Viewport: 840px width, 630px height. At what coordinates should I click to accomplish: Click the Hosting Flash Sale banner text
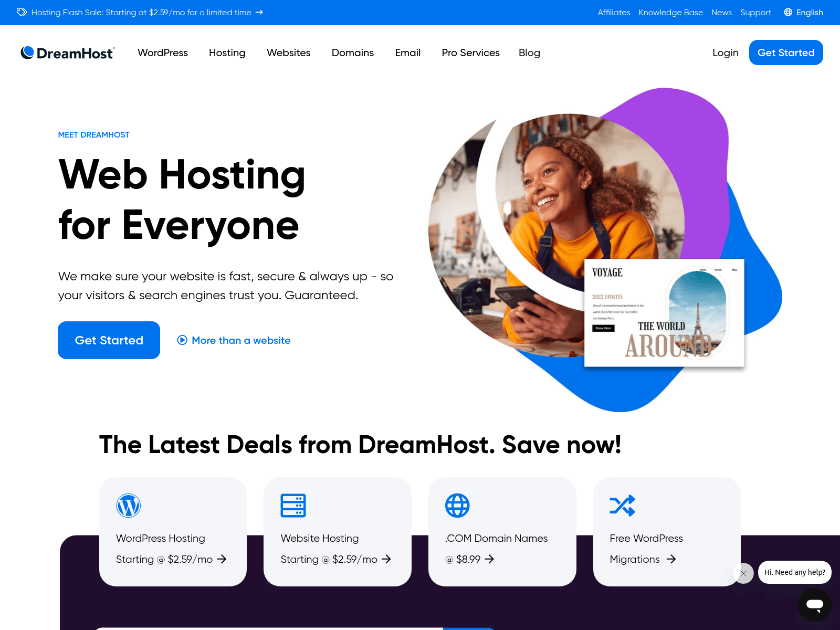coord(141,12)
